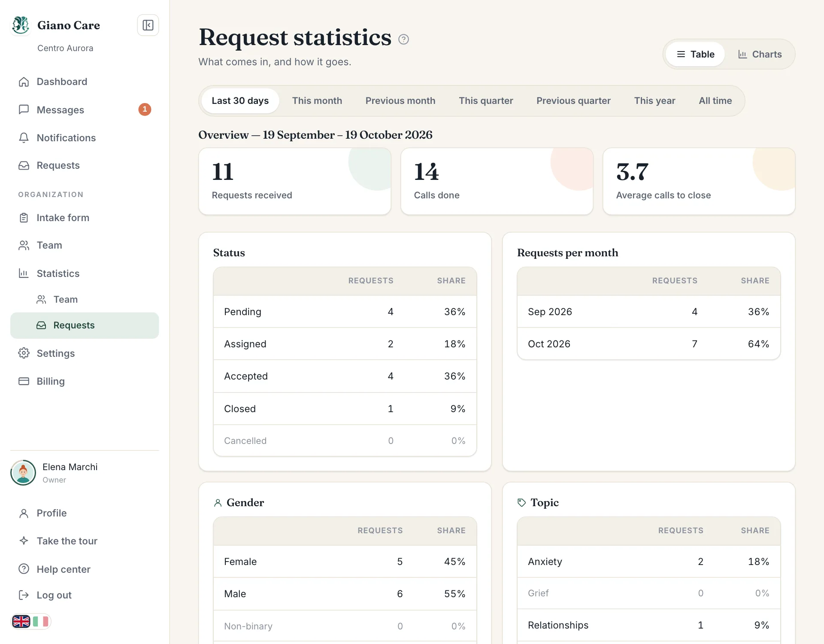Click the Giano Care logo
The height and width of the screenshot is (644, 824).
(21, 25)
